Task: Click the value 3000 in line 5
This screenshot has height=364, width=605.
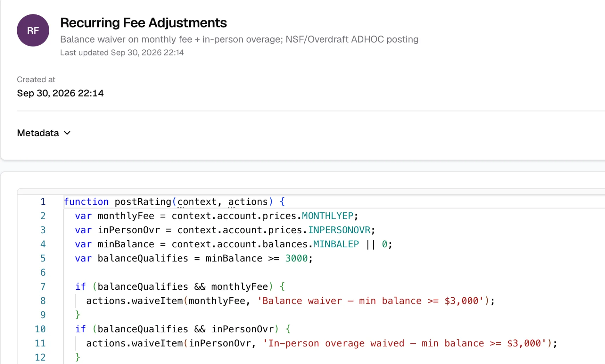Action: pos(296,258)
